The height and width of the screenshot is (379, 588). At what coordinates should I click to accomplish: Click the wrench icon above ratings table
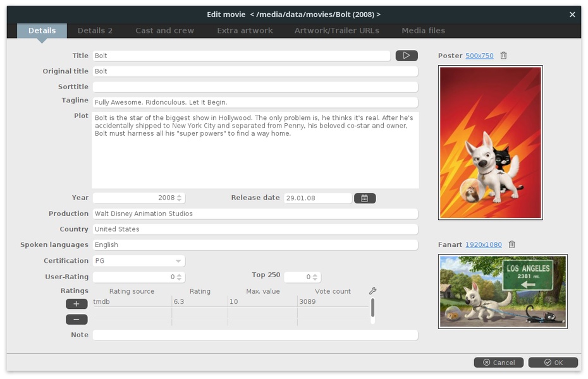[372, 291]
